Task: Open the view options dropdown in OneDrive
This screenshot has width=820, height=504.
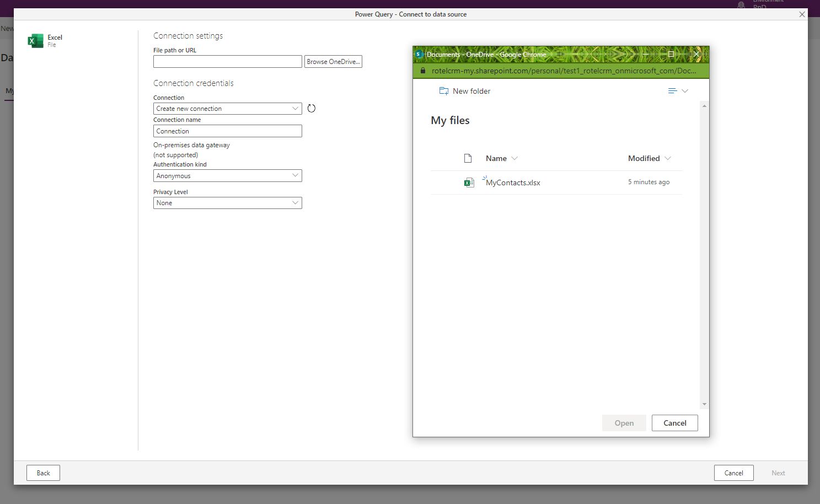Action: 678,91
